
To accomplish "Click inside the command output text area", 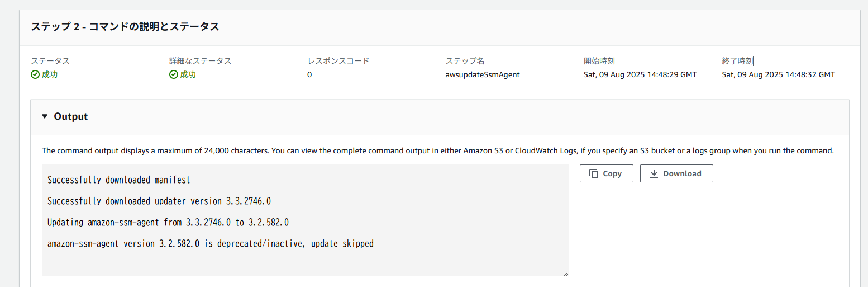I will [x=305, y=220].
